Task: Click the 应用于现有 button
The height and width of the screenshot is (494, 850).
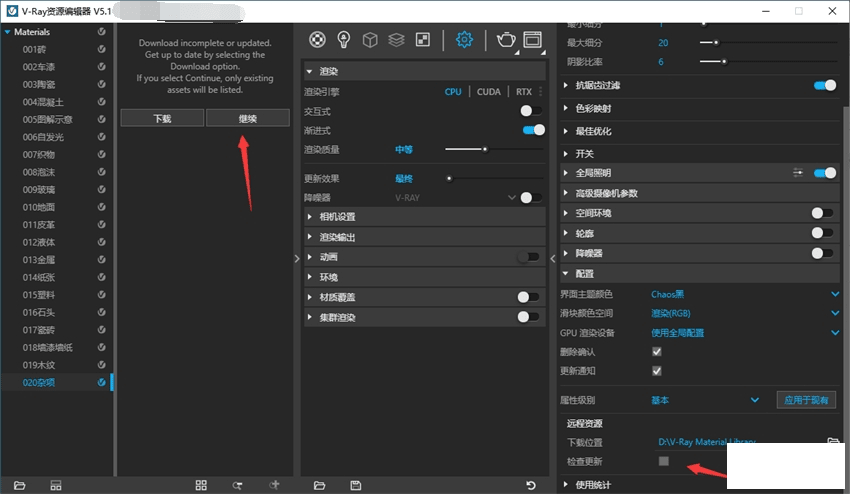Action: coord(806,400)
